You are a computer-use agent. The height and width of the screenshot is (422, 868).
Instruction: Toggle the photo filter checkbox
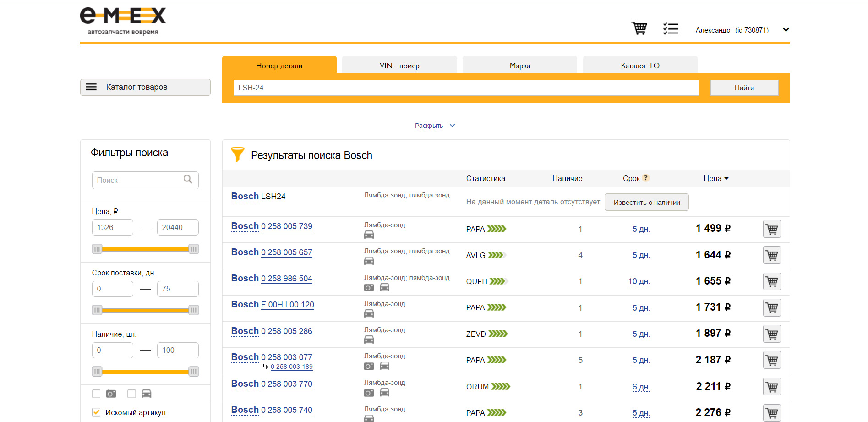click(x=96, y=394)
